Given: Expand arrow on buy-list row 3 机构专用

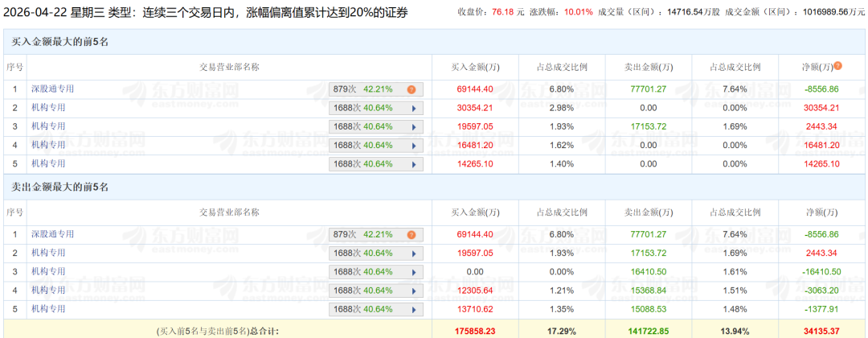Looking at the screenshot, I should [x=414, y=126].
